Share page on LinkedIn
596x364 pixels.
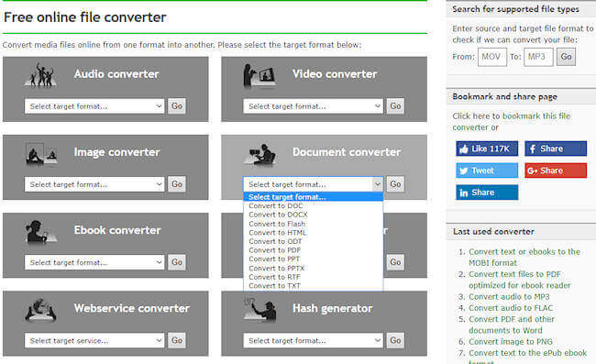tap(487, 193)
